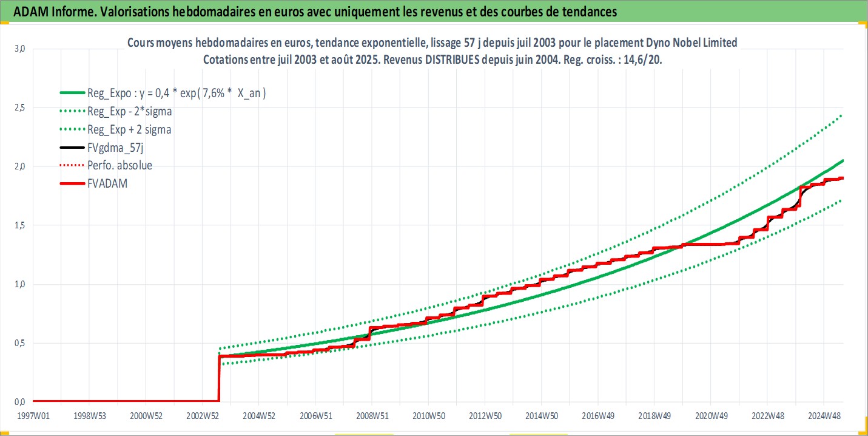Image resolution: width=868 pixels, height=436 pixels.
Task: Click y-axis label 2,5
Action: click(x=19, y=108)
